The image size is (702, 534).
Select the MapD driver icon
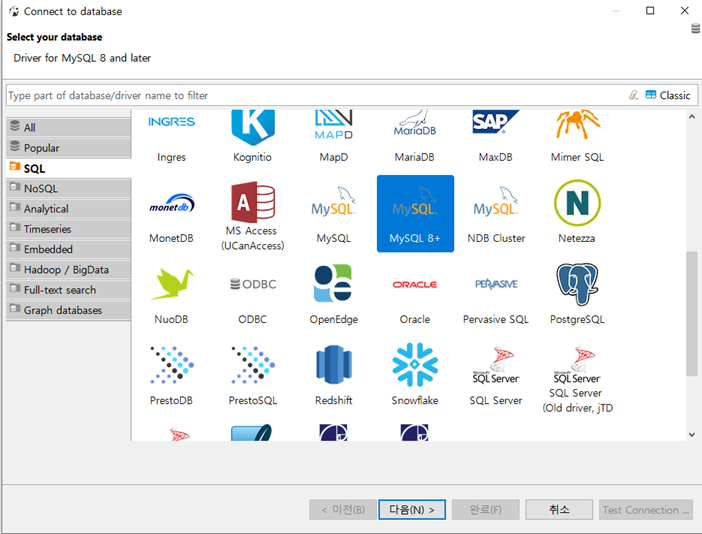(334, 136)
